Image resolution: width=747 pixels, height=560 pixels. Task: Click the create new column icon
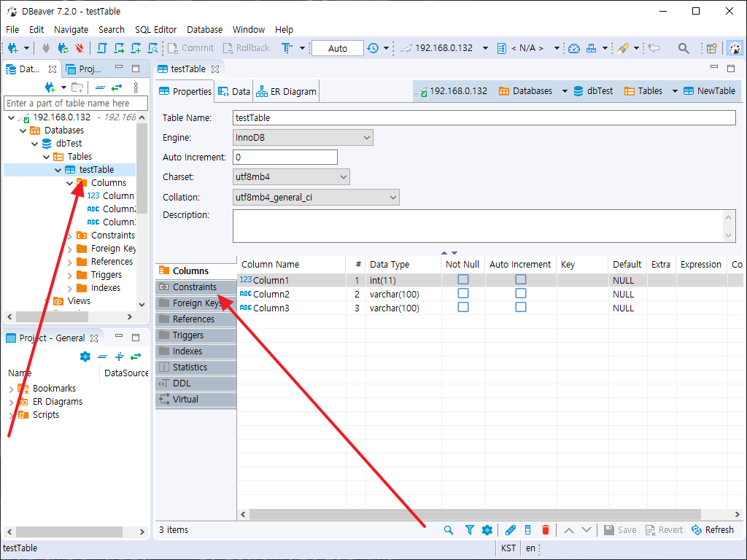pyautogui.click(x=528, y=530)
